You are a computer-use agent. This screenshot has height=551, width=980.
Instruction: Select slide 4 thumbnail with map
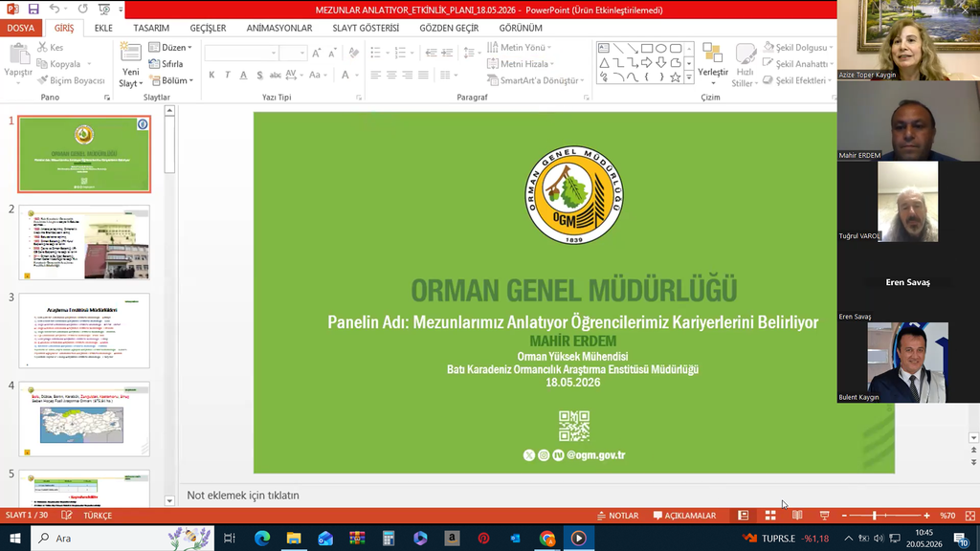coord(84,419)
